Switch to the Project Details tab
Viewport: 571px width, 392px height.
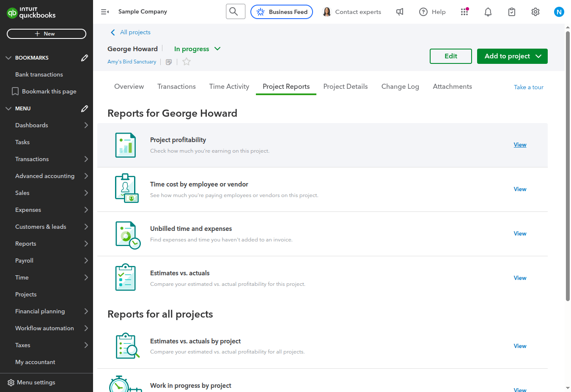click(346, 86)
